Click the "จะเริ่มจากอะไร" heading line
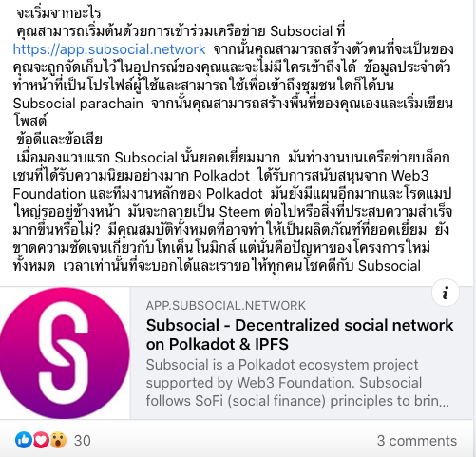 click(59, 13)
